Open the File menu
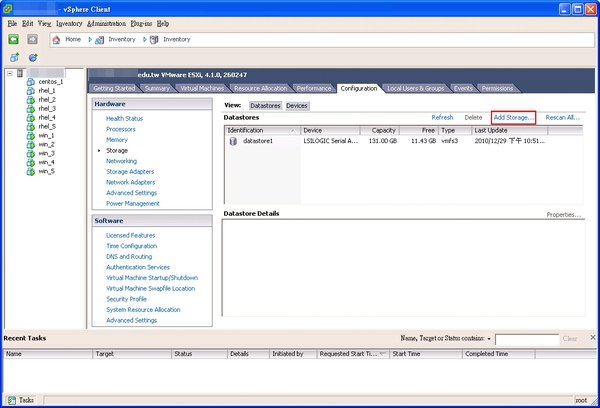The height and width of the screenshot is (408, 600). tap(12, 24)
